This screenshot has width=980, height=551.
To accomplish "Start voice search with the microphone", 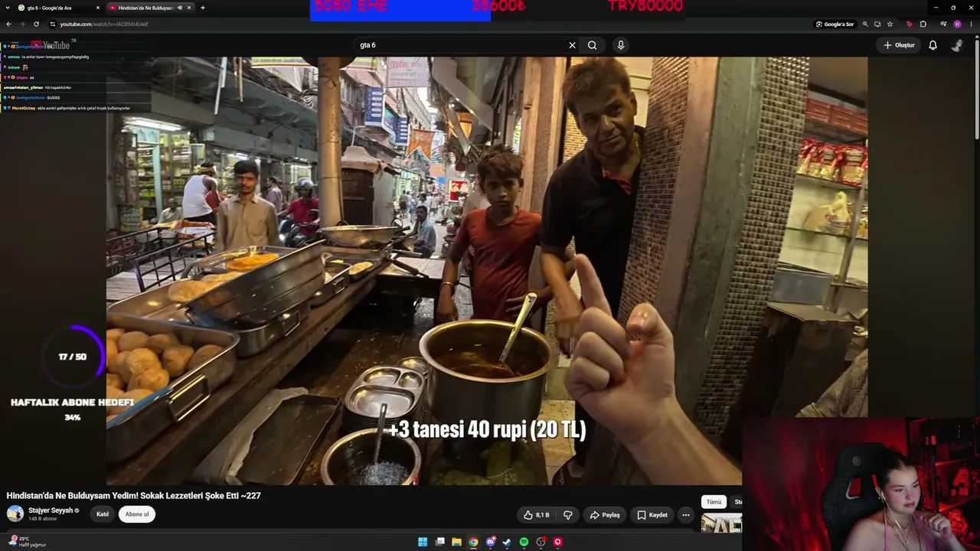I will tap(621, 45).
